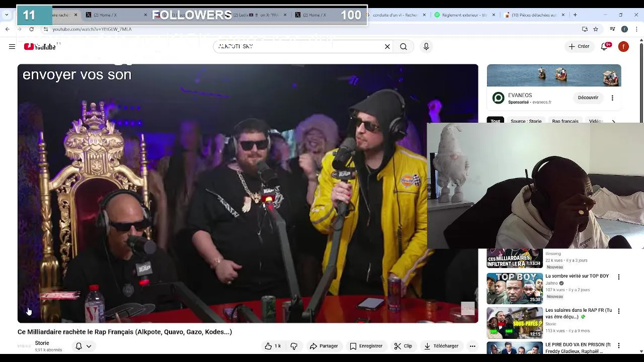
Task: Show more filter chips with arrow
Action: pos(613,121)
